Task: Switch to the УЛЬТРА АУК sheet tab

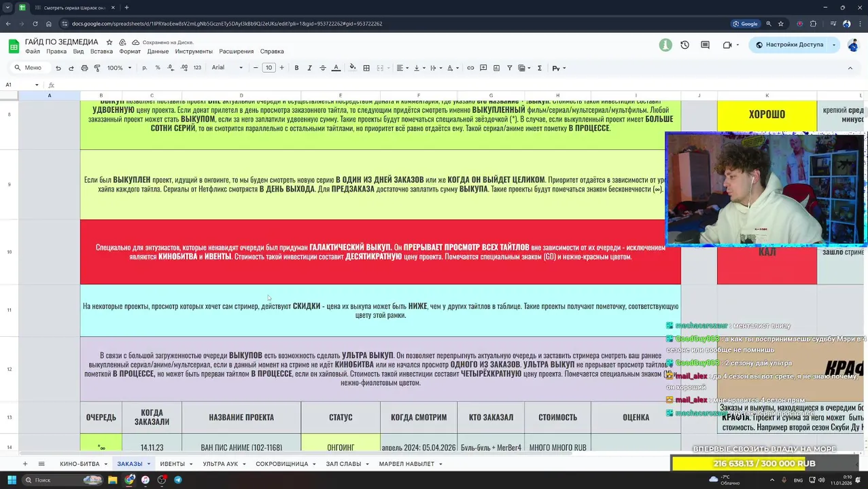Action: (x=220, y=464)
